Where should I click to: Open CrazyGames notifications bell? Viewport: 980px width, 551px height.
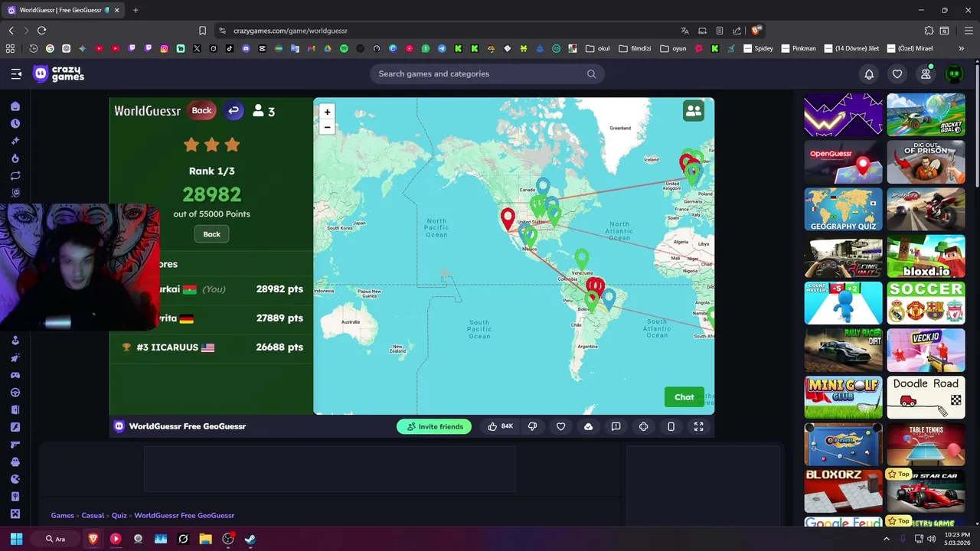(x=869, y=74)
